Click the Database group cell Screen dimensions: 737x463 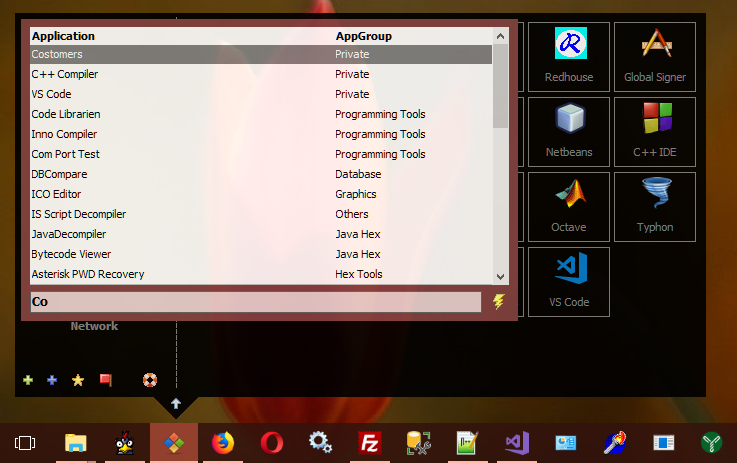click(358, 174)
